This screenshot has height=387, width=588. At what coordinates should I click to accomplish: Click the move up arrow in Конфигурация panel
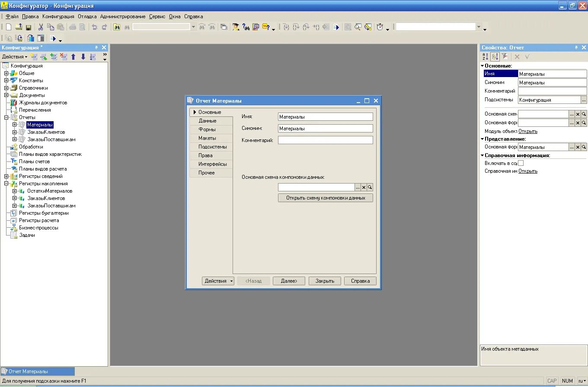click(x=73, y=57)
